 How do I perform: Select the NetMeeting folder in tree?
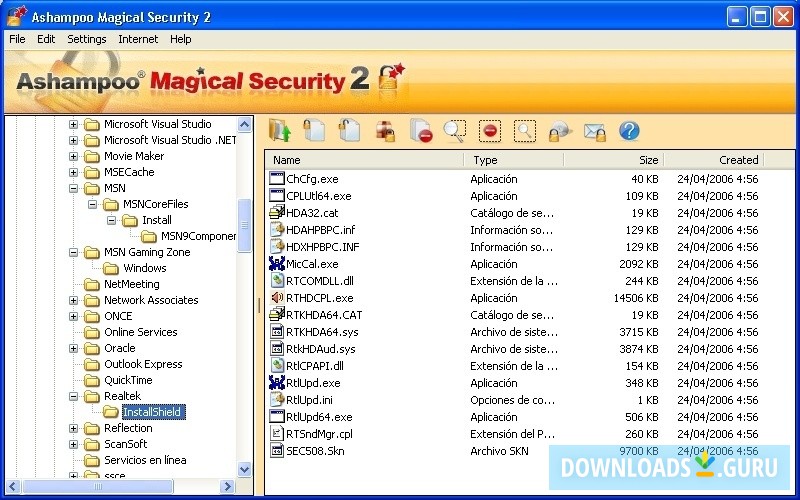pos(132,284)
